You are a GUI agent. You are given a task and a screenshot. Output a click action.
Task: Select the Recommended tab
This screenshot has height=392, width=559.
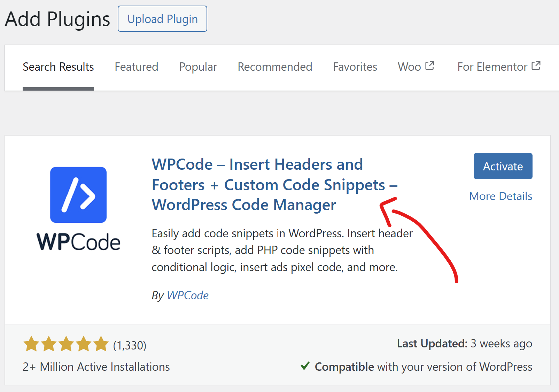tap(275, 67)
